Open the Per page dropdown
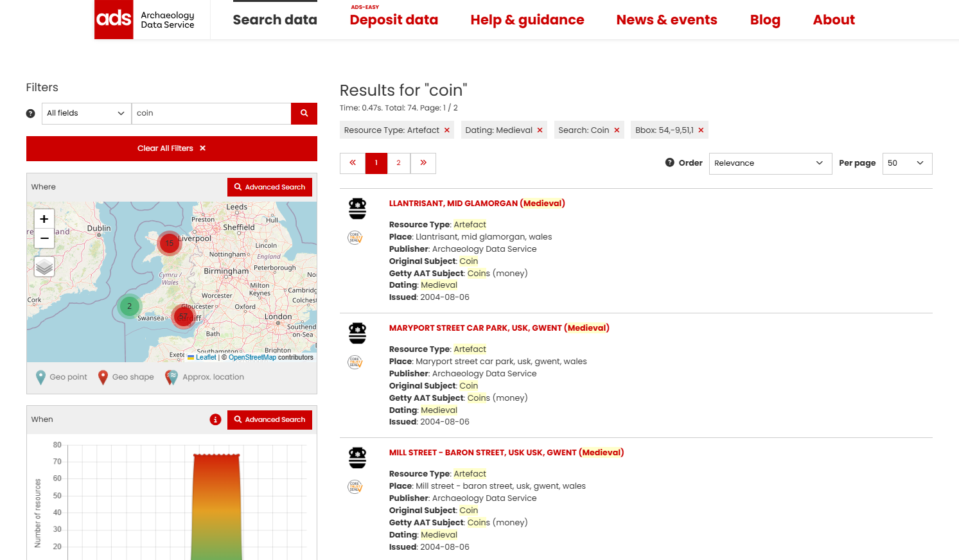Viewport: 959px width, 560px height. coord(906,163)
